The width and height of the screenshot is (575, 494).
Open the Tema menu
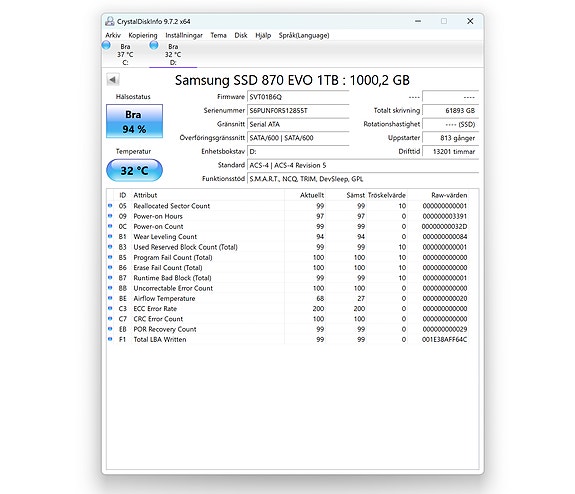coord(218,35)
